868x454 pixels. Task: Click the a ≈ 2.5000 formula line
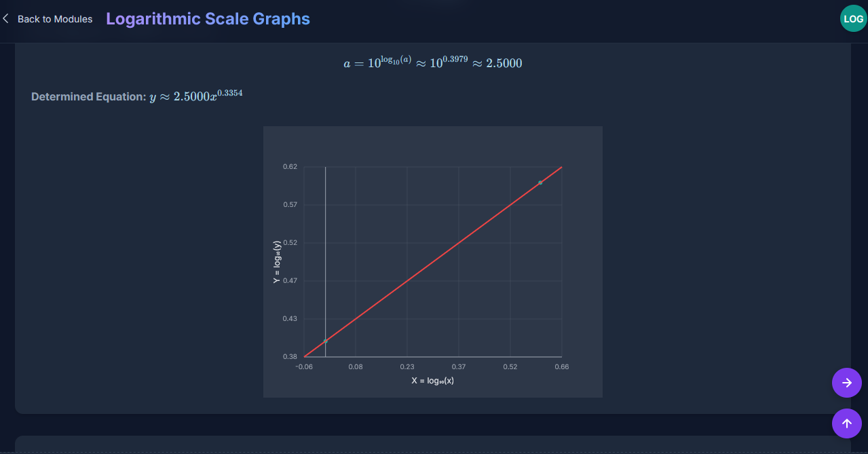point(432,62)
